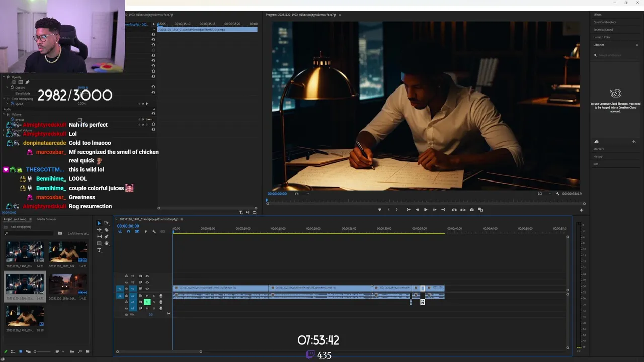Click Go to In point button

[x=408, y=210]
